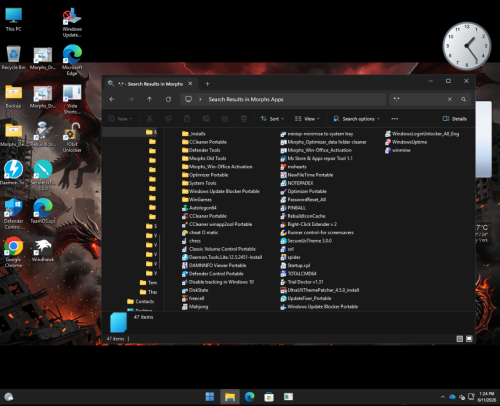Toggle the Details pane button

coord(454,119)
